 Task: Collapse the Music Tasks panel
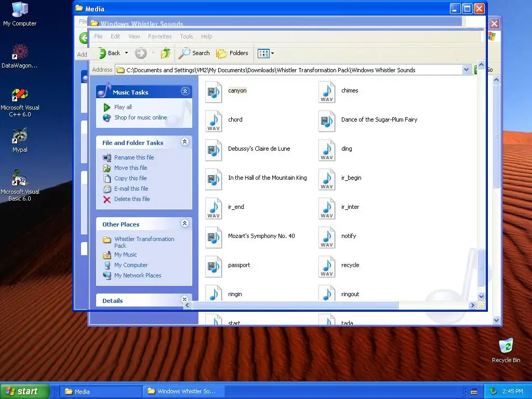(185, 91)
